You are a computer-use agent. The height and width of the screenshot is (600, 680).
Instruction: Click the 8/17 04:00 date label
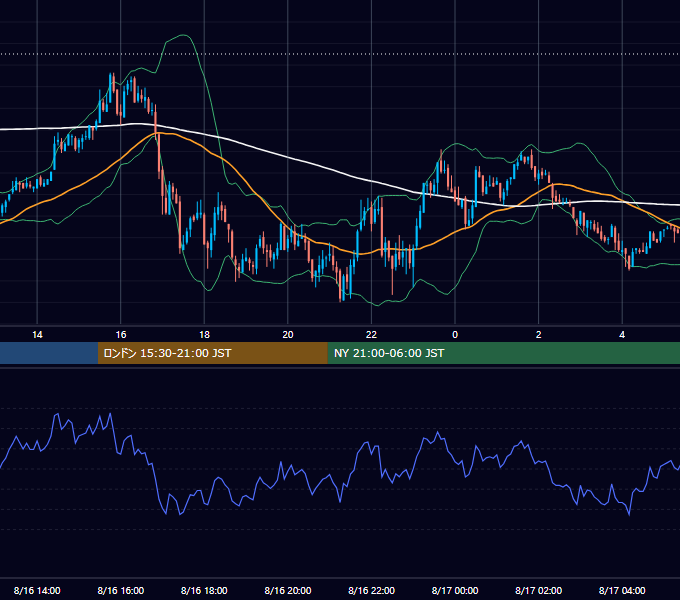pyautogui.click(x=622, y=590)
